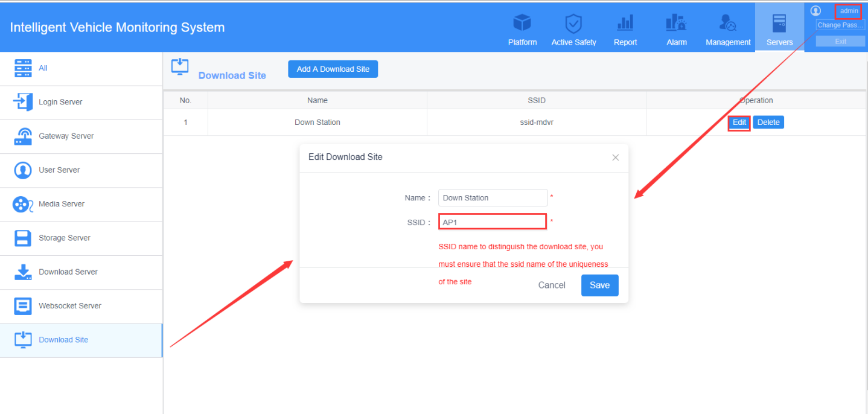Click the Name field in the dialog
The height and width of the screenshot is (414, 868).
[x=493, y=197]
